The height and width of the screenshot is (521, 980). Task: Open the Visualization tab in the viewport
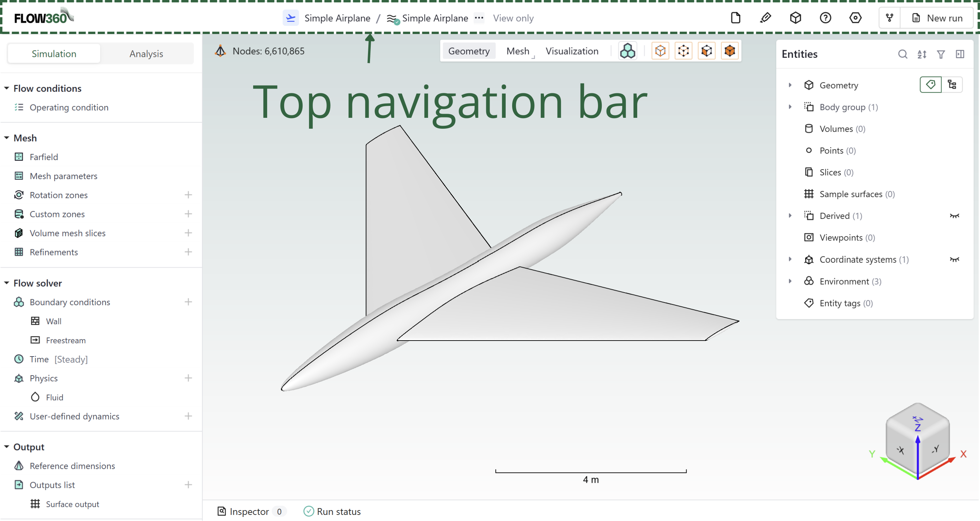coord(572,51)
